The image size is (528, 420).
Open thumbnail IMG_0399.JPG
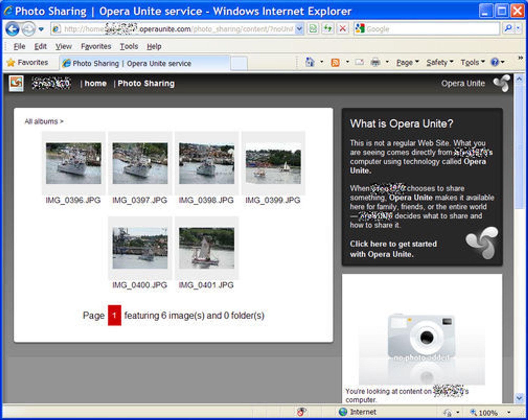(273, 163)
